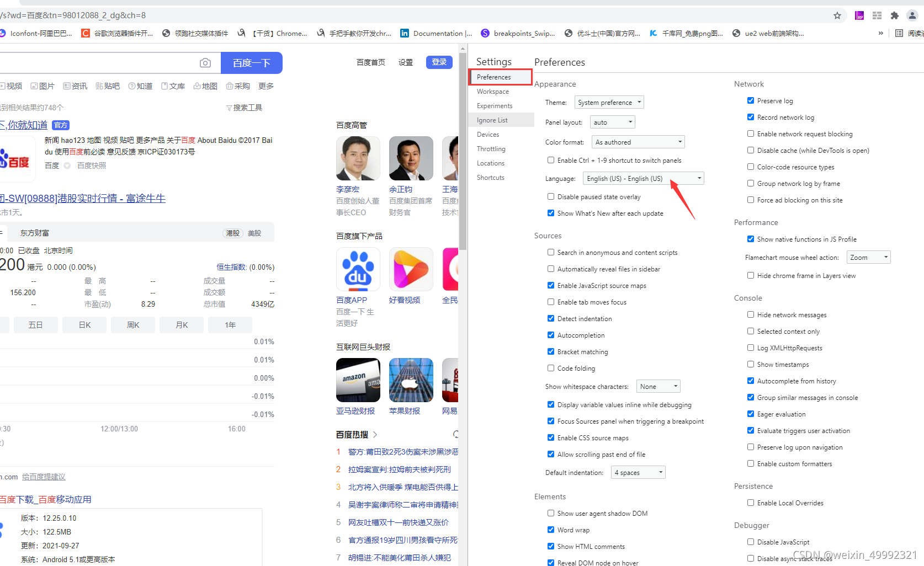
Task: Click the 百度一下 search button
Action: point(252,63)
